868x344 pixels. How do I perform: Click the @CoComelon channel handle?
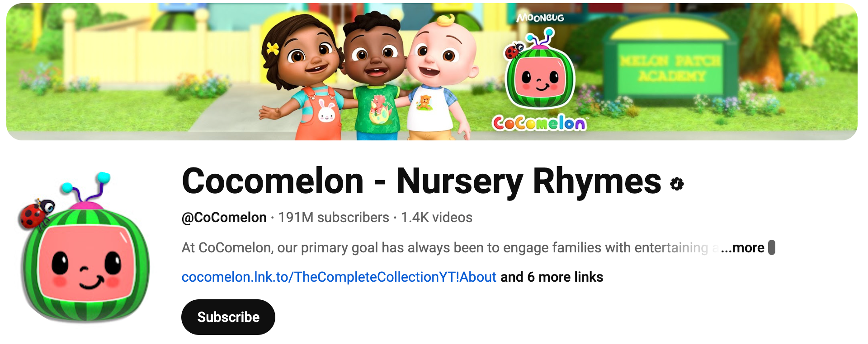(224, 218)
